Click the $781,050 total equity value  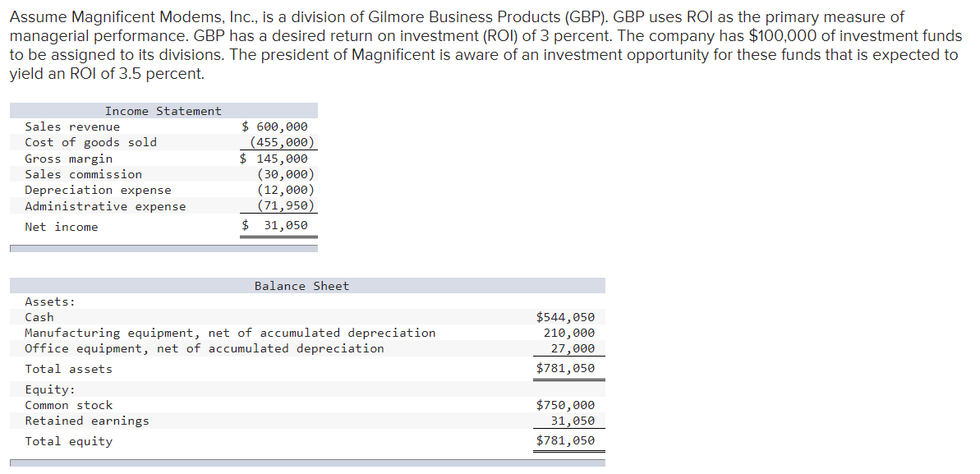566,441
